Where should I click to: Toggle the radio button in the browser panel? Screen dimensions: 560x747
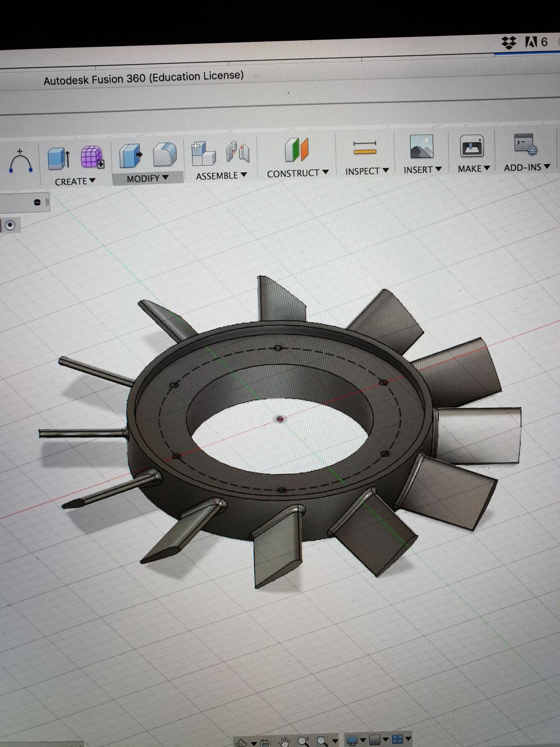[x=10, y=225]
